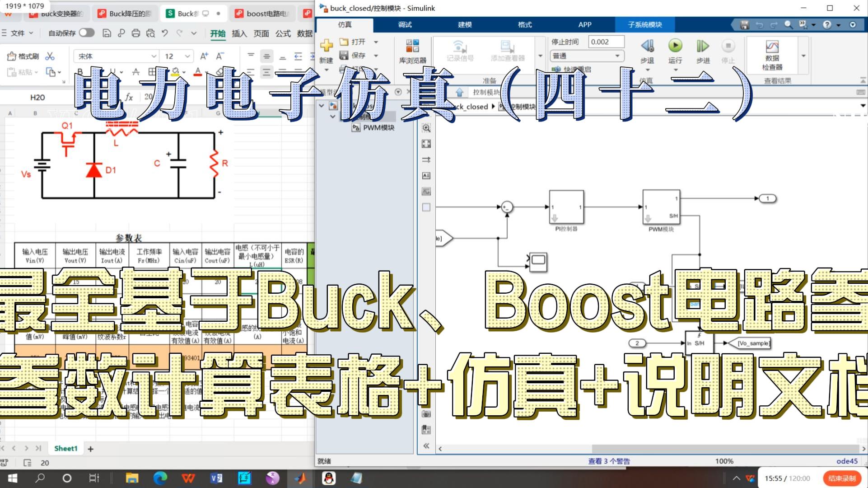The width and height of the screenshot is (868, 488).
Task: Open the simulation mode dropdown
Action: point(587,56)
